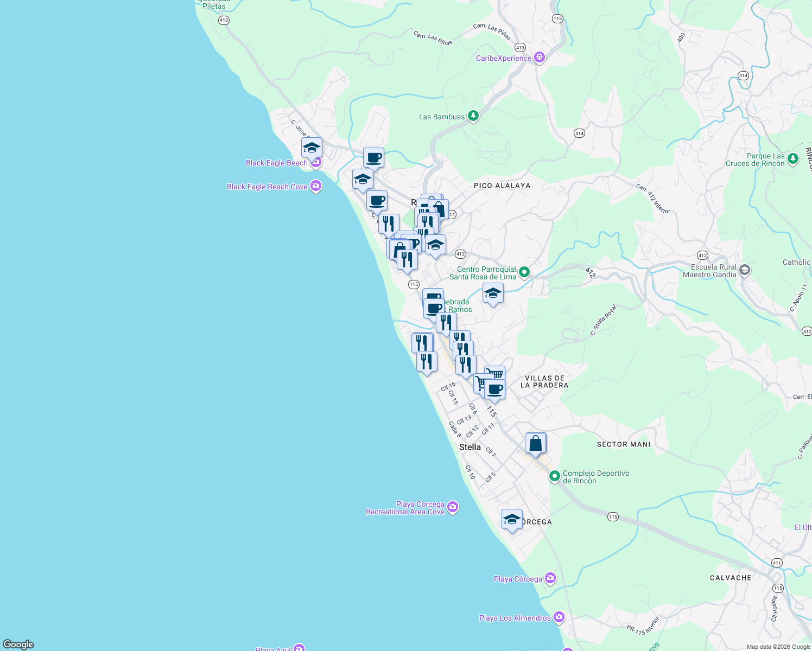Click the Complejo Deportivo de Rincón marker
Image resolution: width=812 pixels, height=651 pixels.
click(x=555, y=475)
